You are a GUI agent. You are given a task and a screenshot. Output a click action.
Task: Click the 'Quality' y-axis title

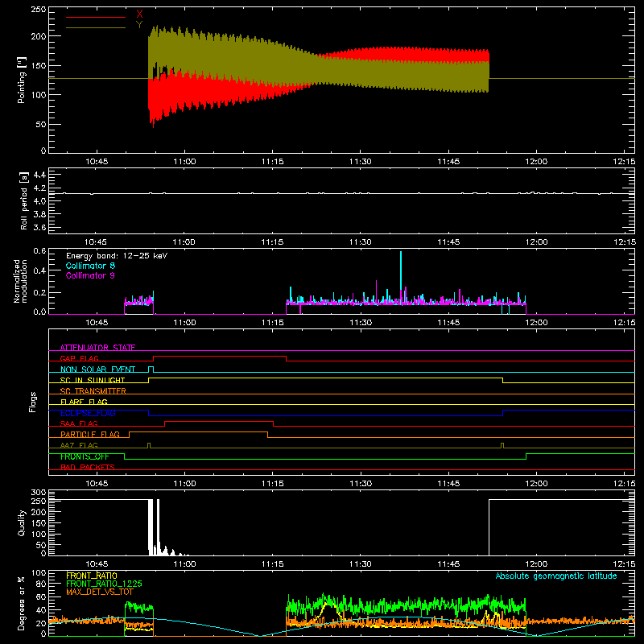coord(22,522)
